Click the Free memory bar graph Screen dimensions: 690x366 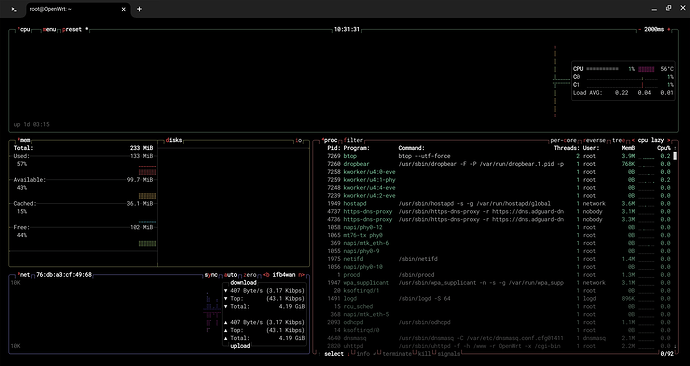pyautogui.click(x=147, y=243)
